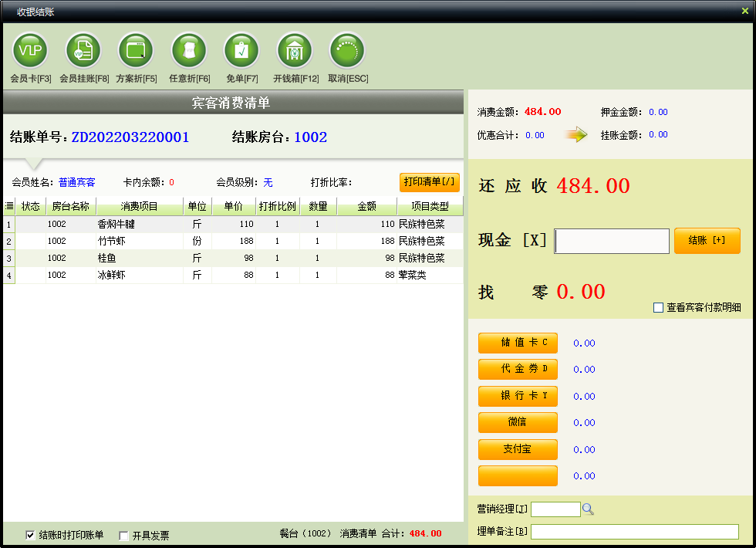756x548 pixels.
Task: Click row number 4 in the list
Action: (9, 276)
